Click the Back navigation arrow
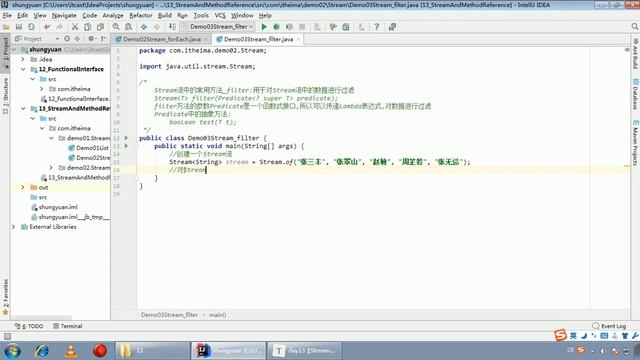Image resolution: width=640 pixels, height=360 pixels. tap(144, 27)
